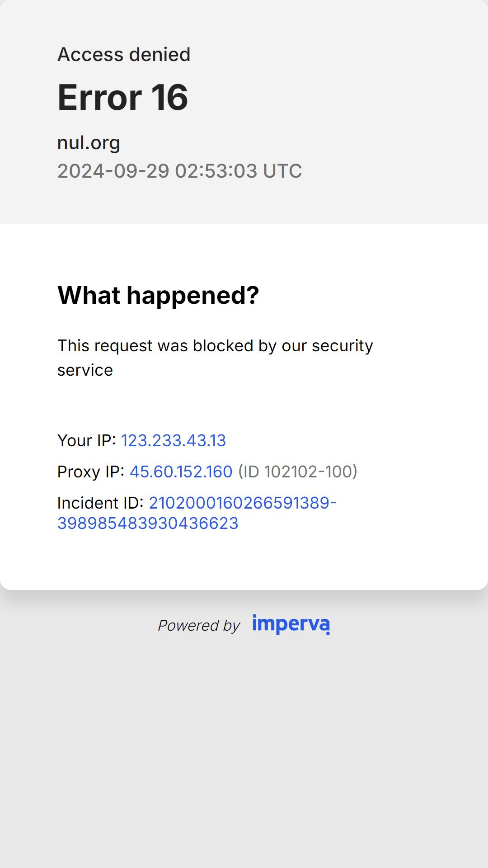Image resolution: width=488 pixels, height=868 pixels.
Task: Click the proxy ID 102102-100 text
Action: (298, 472)
